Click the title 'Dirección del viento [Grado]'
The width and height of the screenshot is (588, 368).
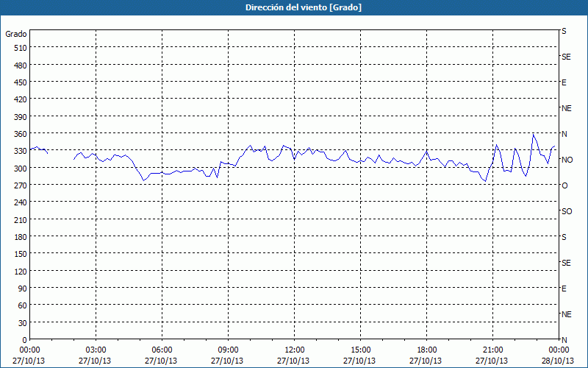[304, 7]
